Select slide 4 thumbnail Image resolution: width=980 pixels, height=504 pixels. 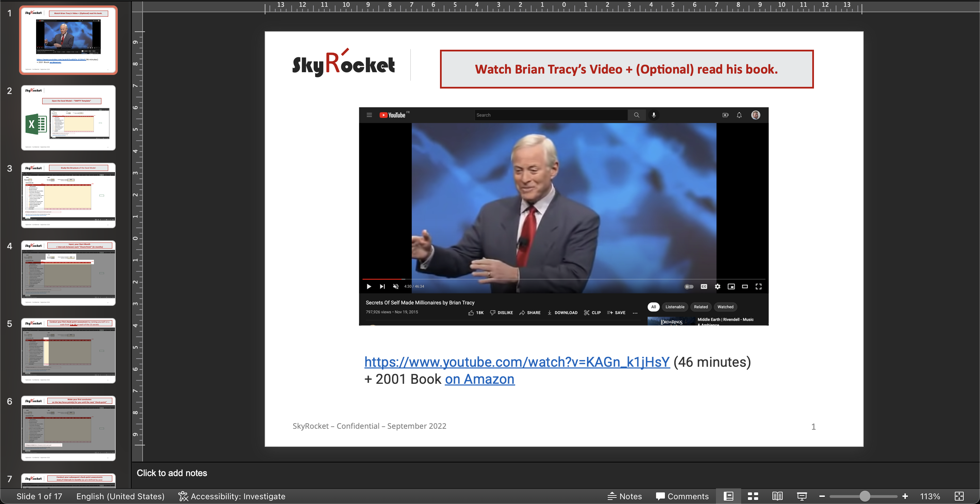pos(68,273)
